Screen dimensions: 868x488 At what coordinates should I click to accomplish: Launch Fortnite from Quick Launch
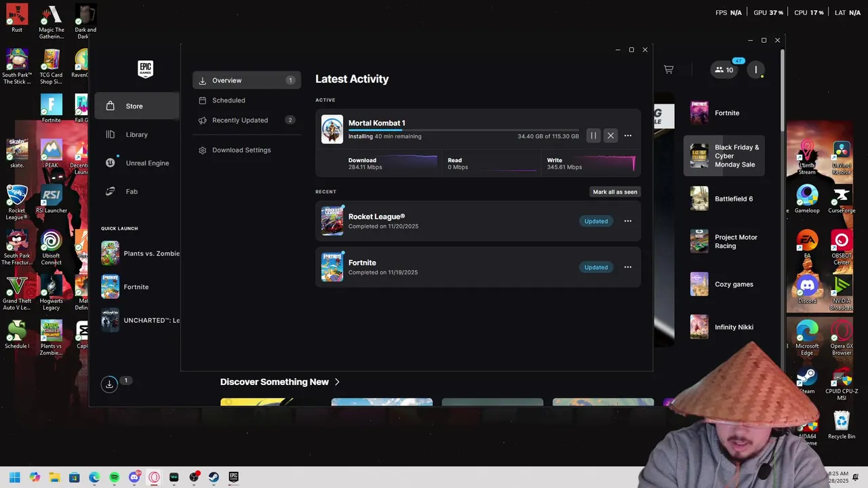coord(140,287)
